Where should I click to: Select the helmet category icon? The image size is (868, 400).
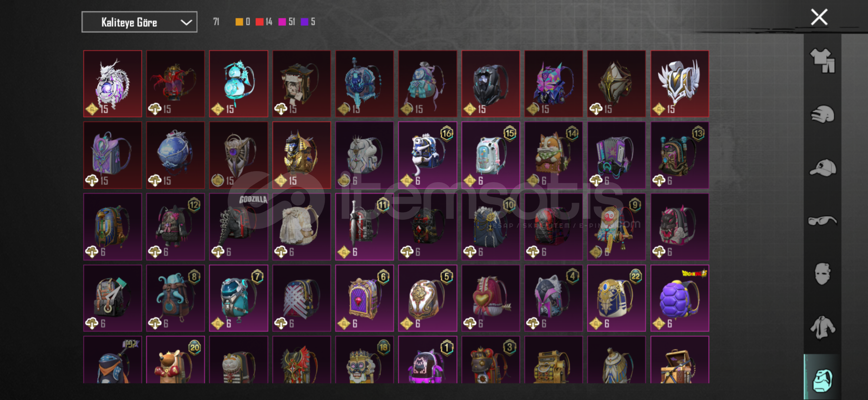[x=822, y=114]
